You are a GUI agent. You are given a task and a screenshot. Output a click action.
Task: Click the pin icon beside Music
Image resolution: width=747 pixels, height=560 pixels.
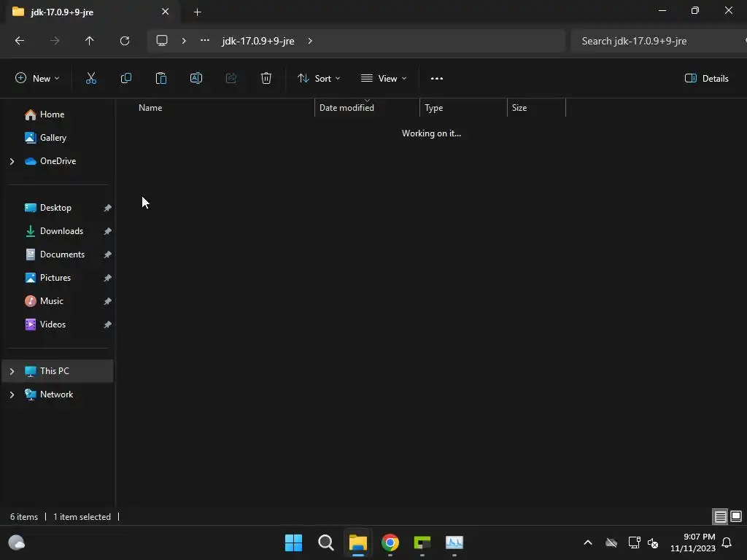(108, 301)
